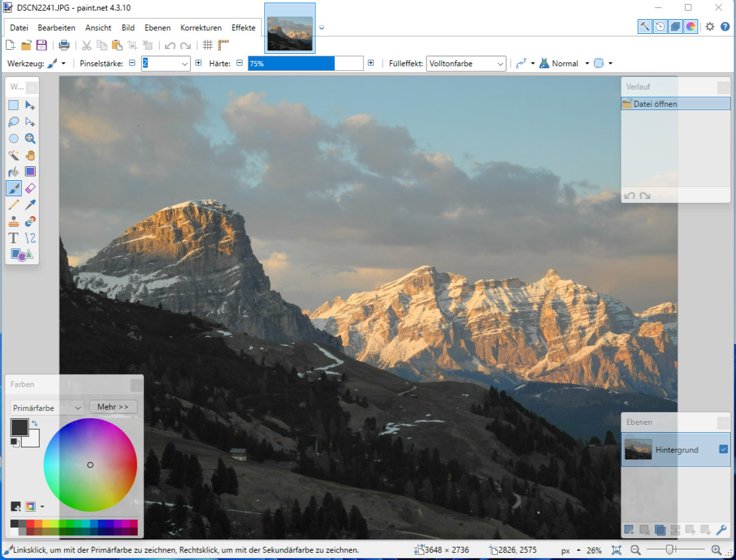Toggle visibility of the Hintergrund layer

(723, 449)
